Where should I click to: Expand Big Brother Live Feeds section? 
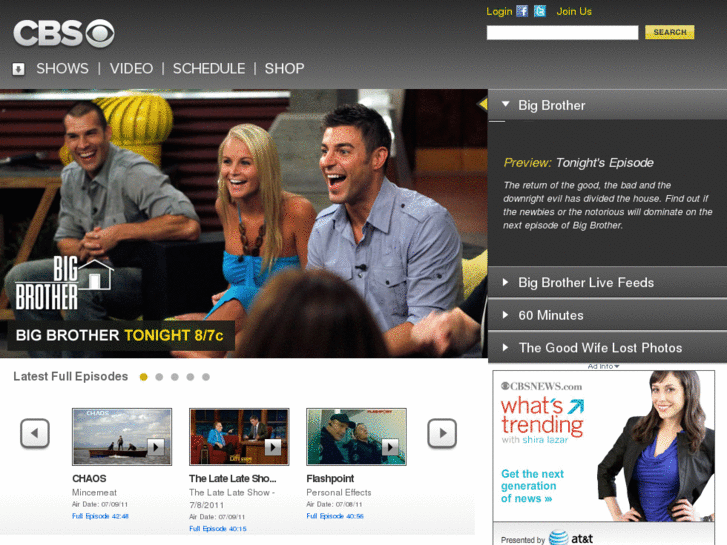pos(607,282)
